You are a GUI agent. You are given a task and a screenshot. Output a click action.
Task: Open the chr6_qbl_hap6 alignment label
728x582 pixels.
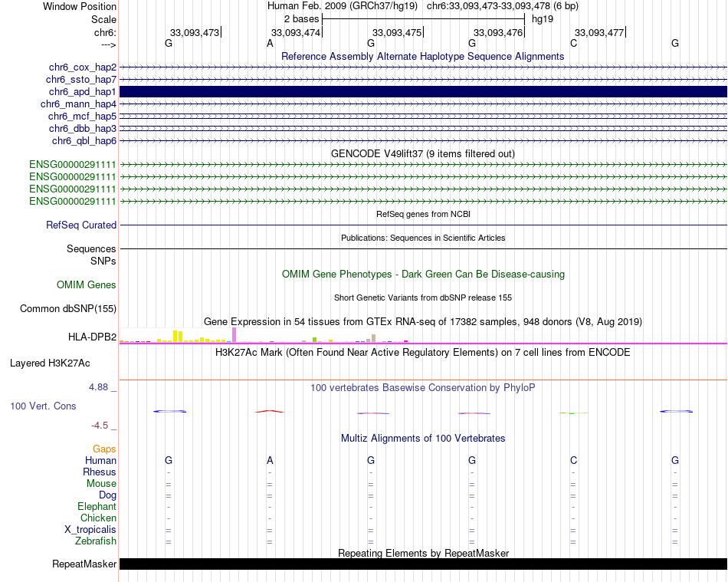point(84,141)
